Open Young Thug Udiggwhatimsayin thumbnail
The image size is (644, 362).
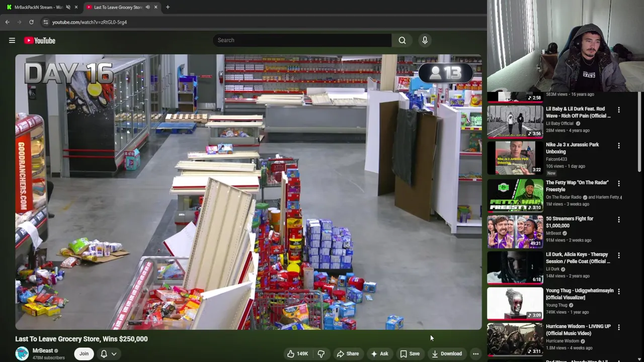(515, 304)
